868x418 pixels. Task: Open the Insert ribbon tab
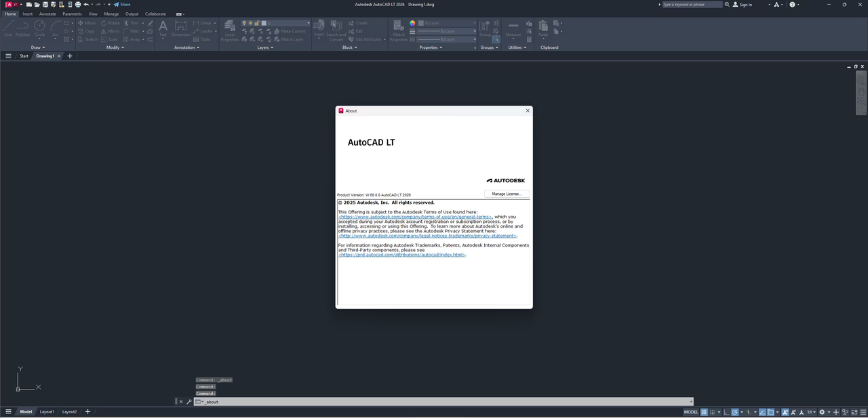tap(27, 14)
